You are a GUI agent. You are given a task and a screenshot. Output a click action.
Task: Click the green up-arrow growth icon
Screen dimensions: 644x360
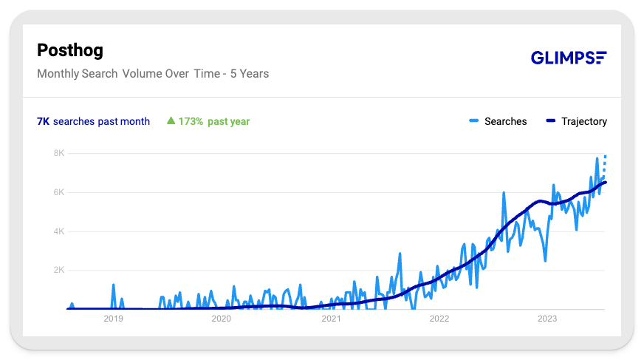(x=171, y=121)
